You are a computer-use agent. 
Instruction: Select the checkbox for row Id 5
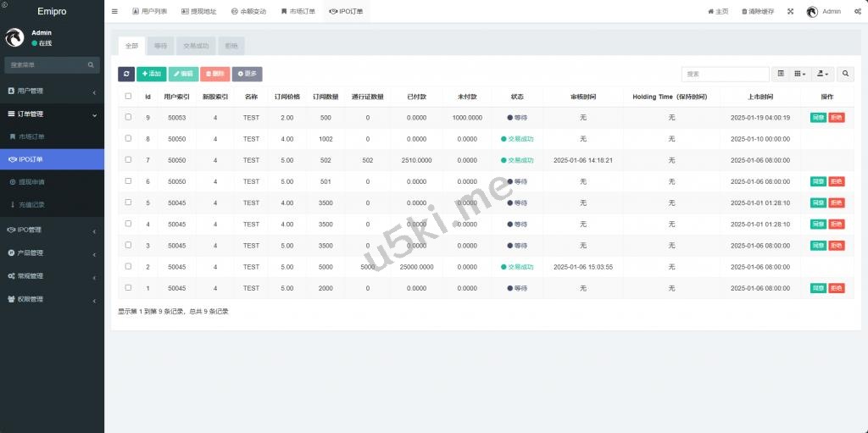(x=128, y=203)
